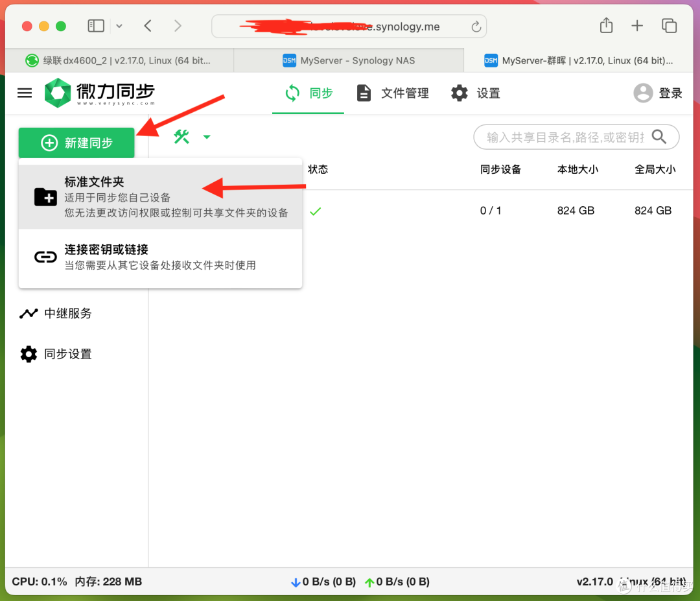The image size is (700, 601).
Task: Click the page reload icon in the address bar
Action: click(x=476, y=26)
